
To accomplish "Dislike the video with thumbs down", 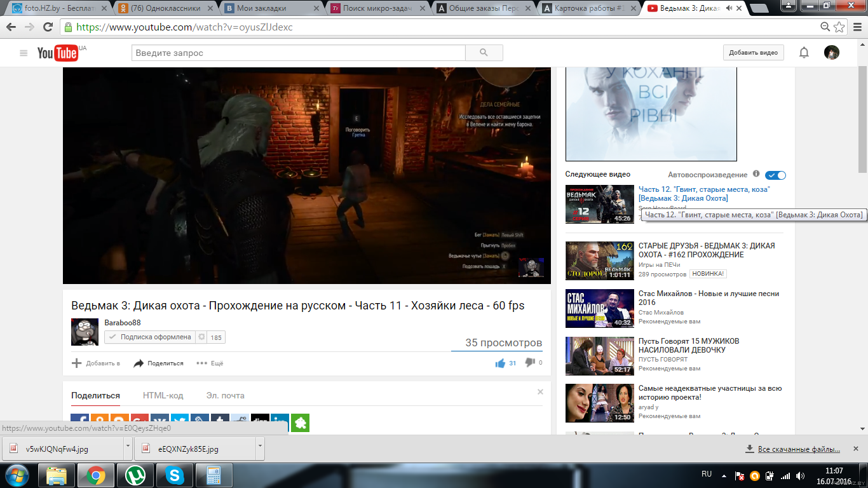I will 529,363.
